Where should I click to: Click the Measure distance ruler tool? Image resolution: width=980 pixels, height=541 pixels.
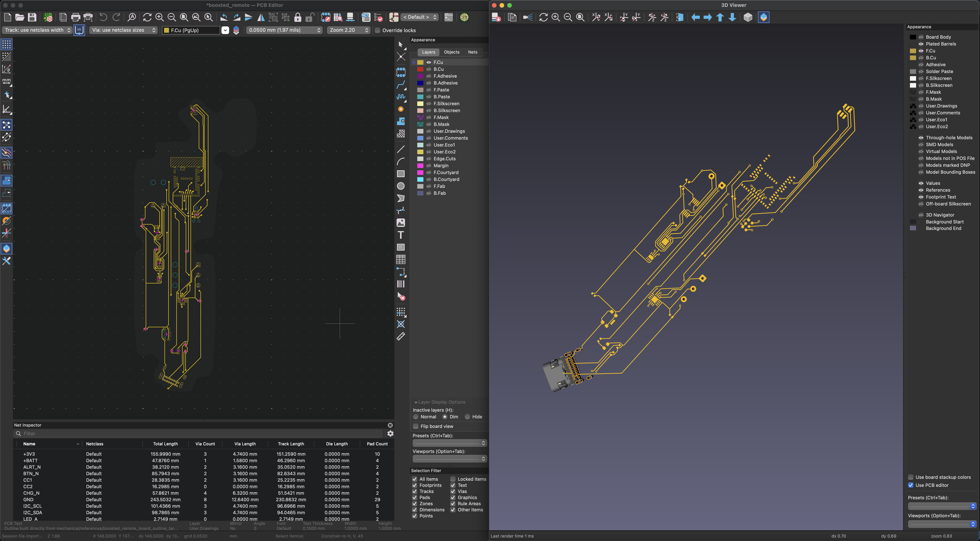pyautogui.click(x=401, y=336)
